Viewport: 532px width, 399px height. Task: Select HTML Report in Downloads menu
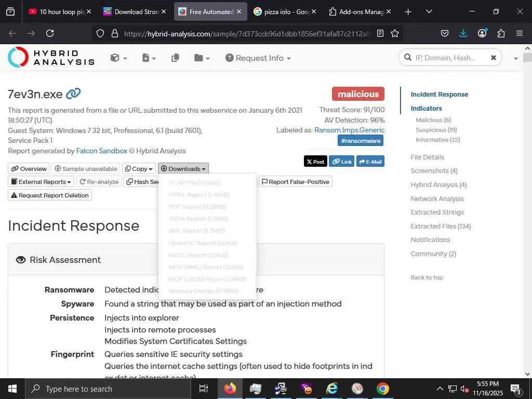click(x=199, y=195)
